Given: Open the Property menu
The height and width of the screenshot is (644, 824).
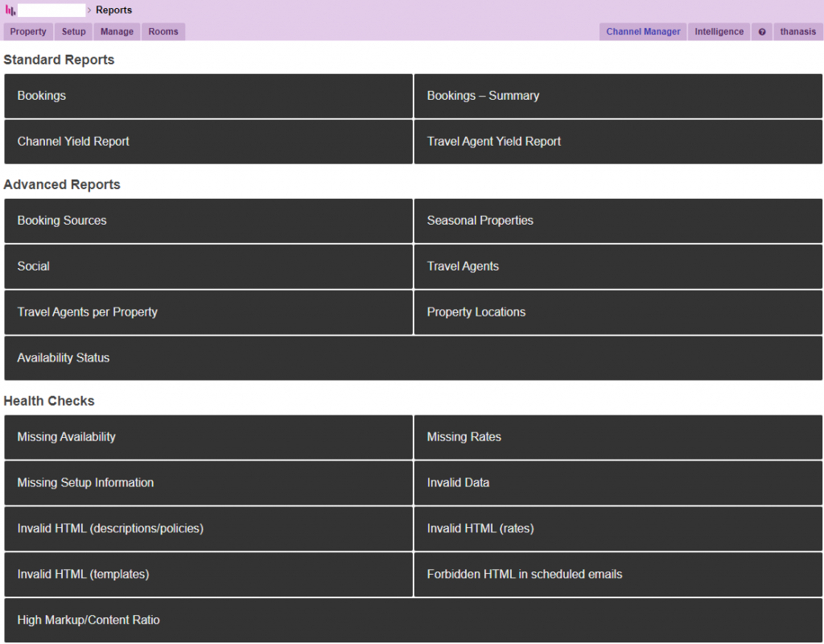Looking at the screenshot, I should pyautogui.click(x=28, y=32).
